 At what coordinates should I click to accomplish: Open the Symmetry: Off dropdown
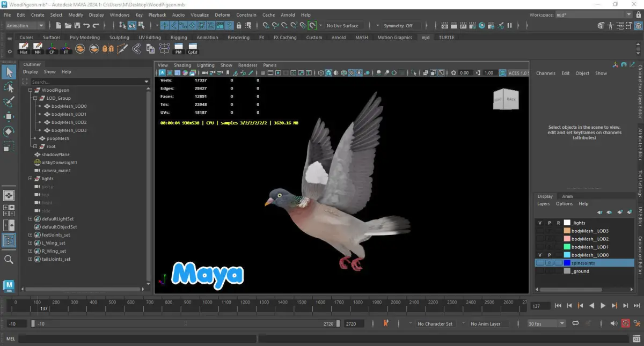click(402, 25)
